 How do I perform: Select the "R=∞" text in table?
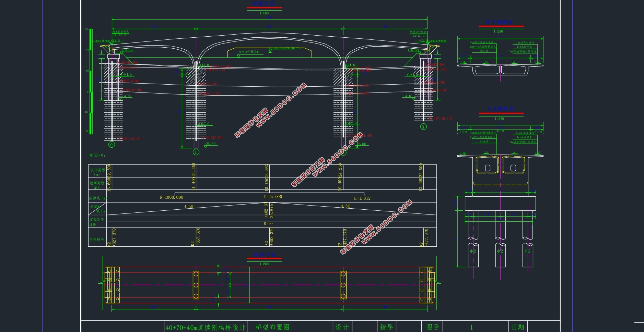click(268, 224)
